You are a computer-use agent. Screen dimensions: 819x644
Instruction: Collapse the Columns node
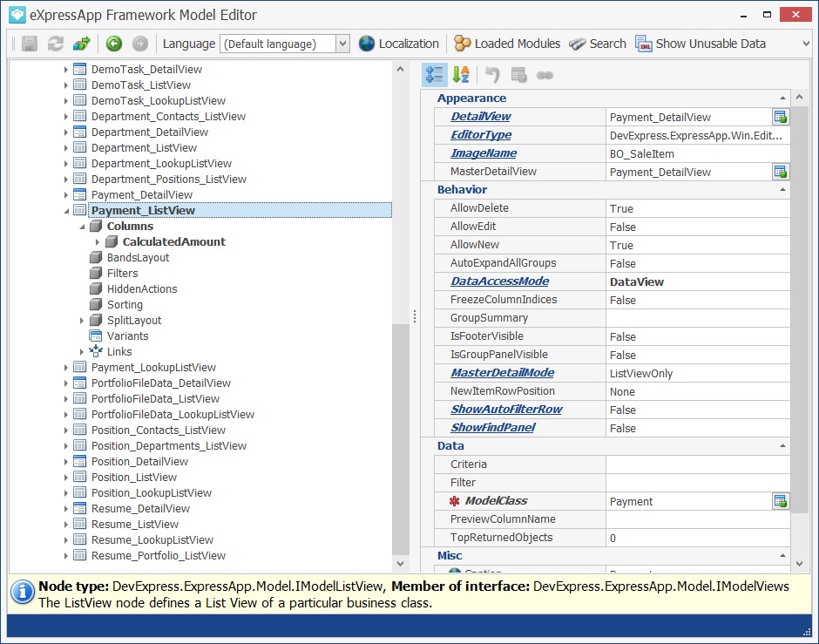click(82, 227)
